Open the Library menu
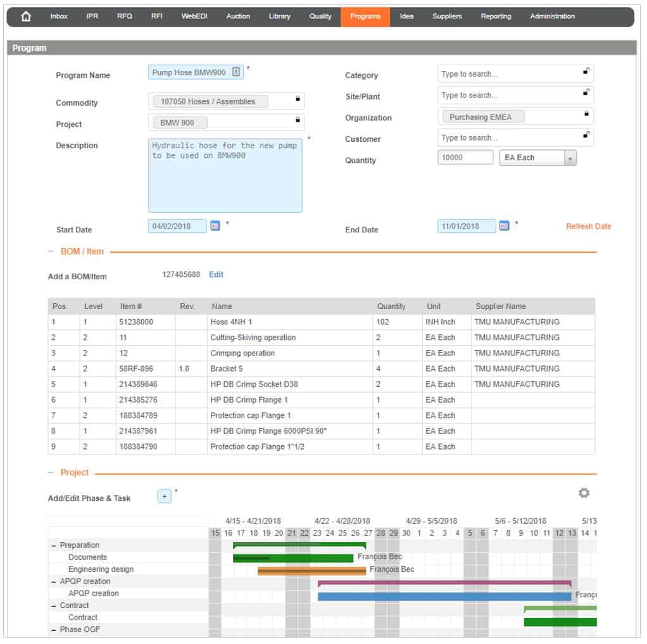Image resolution: width=647 pixels, height=644 pixels. click(281, 16)
